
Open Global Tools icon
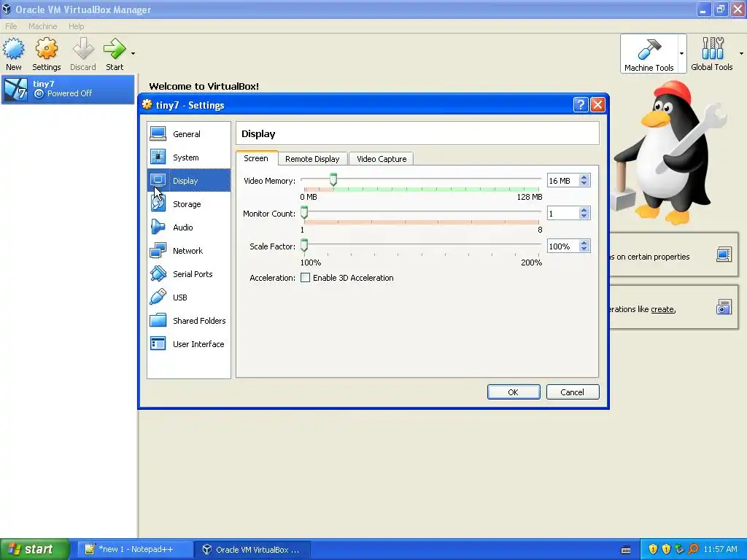[712, 54]
